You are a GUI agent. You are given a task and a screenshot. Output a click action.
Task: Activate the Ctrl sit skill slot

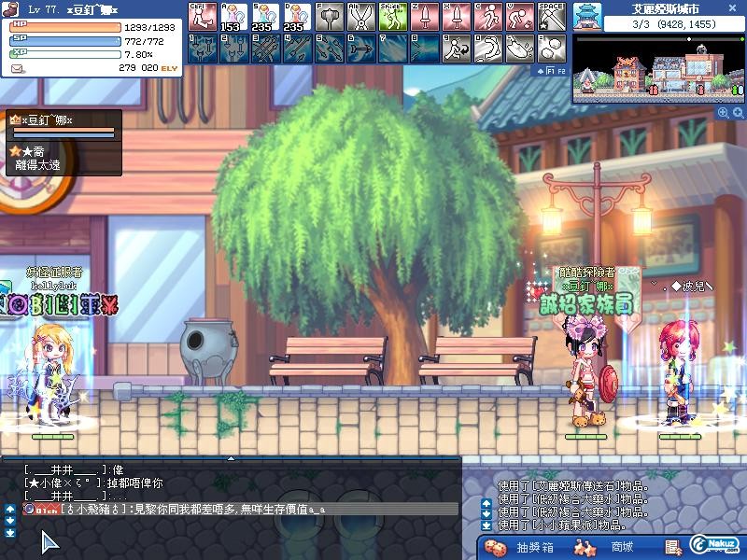coord(203,17)
